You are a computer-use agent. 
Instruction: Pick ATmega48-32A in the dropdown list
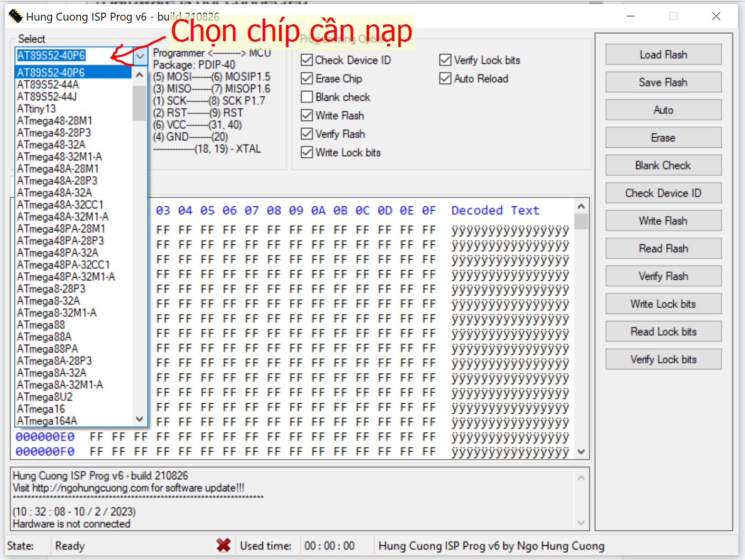tap(73, 145)
